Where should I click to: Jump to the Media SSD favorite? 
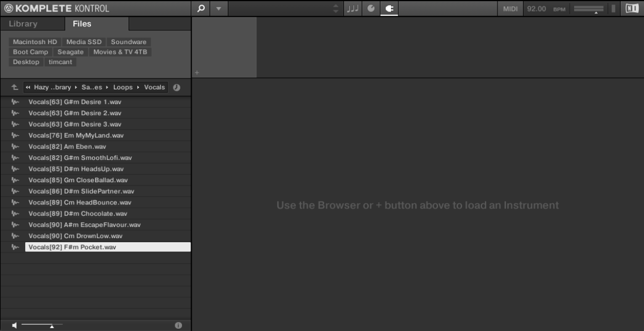click(x=85, y=42)
